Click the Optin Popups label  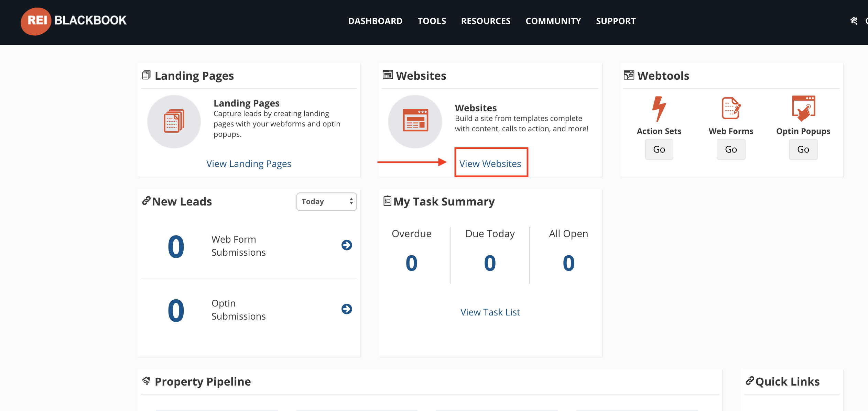coord(803,131)
